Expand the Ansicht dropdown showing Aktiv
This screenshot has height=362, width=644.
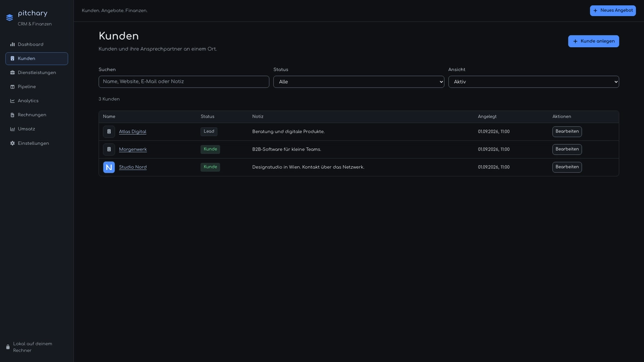[x=533, y=82]
